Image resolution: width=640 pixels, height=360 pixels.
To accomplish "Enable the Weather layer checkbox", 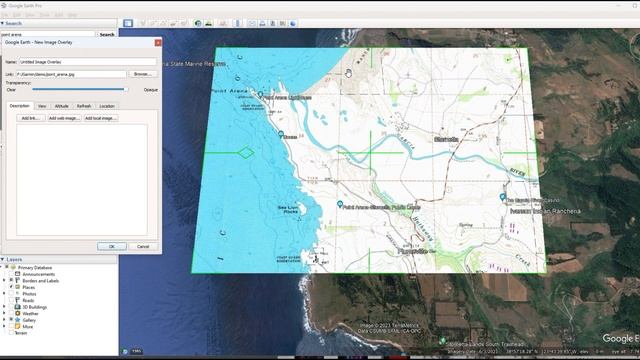I will tap(11, 313).
